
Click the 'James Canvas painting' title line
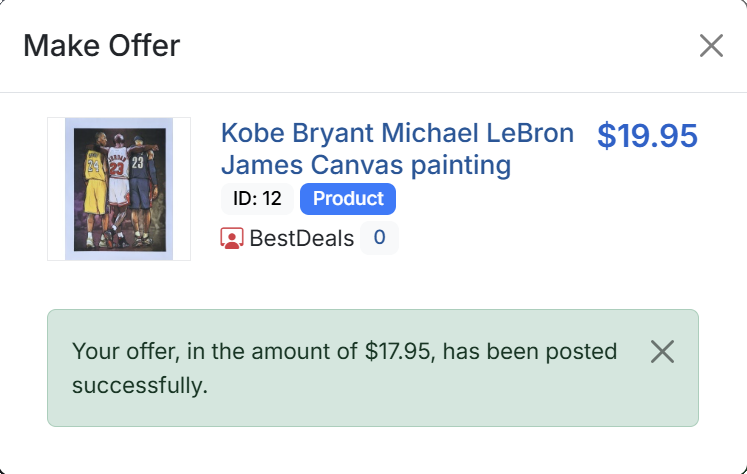tap(366, 164)
